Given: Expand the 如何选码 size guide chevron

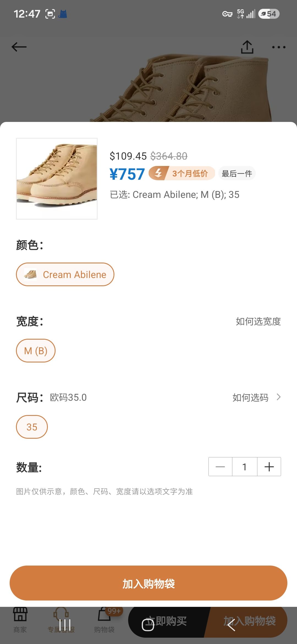Looking at the screenshot, I should click(279, 397).
